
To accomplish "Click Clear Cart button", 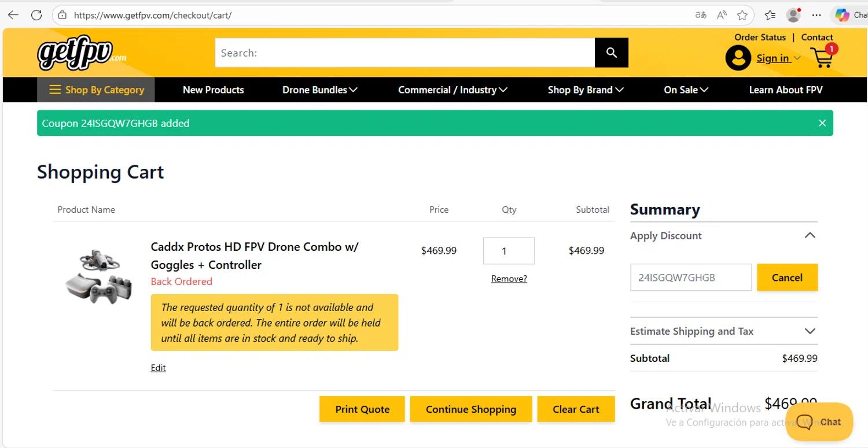I will (576, 409).
